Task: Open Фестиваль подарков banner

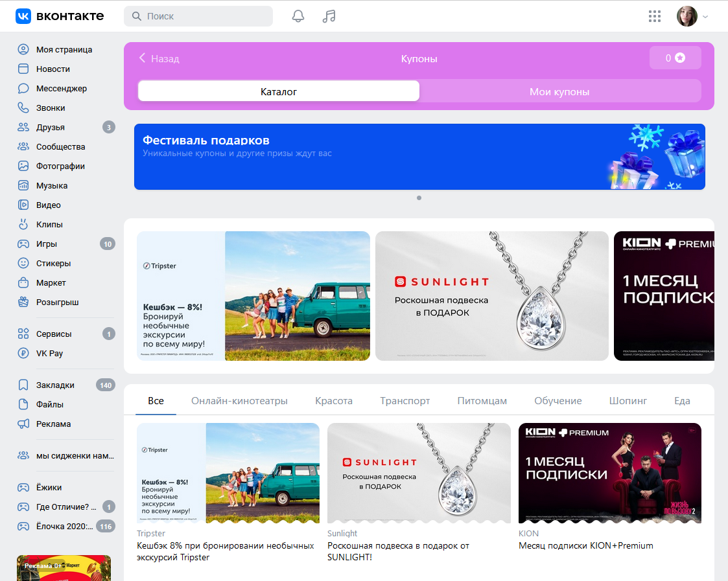Action: (x=419, y=156)
